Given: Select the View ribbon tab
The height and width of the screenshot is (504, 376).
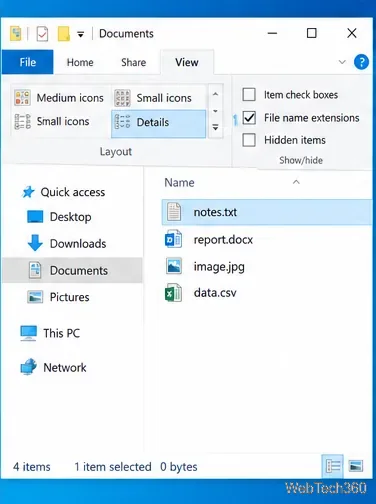Looking at the screenshot, I should (x=187, y=62).
